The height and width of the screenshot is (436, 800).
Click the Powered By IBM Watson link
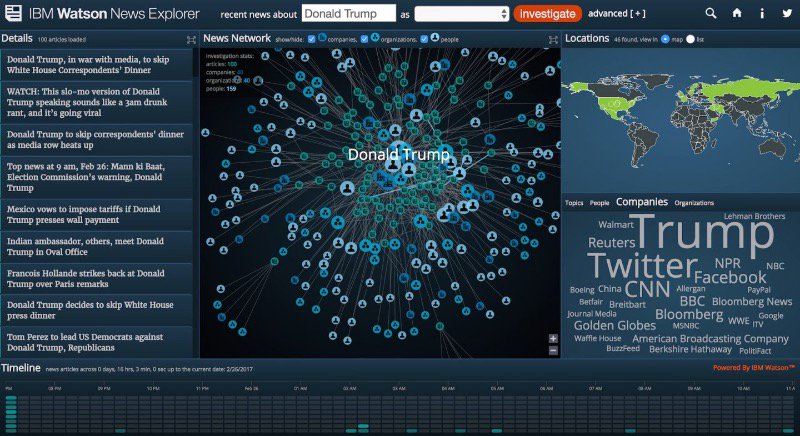(754, 368)
